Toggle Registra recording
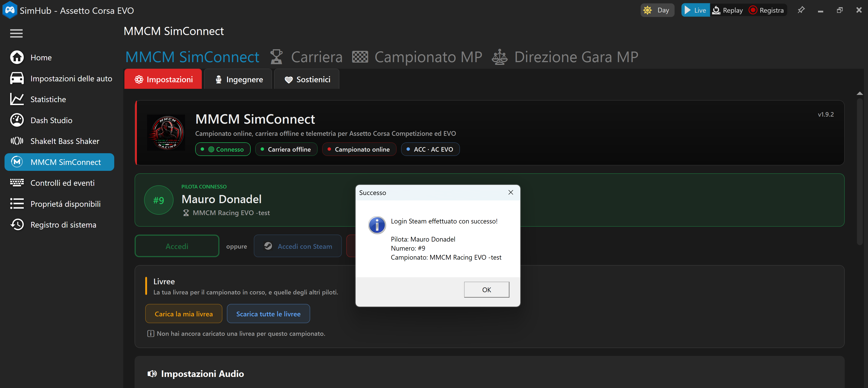Viewport: 868px width, 388px height. [766, 10]
